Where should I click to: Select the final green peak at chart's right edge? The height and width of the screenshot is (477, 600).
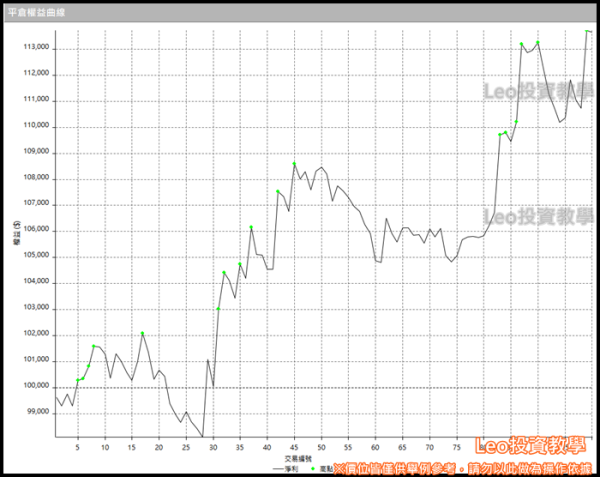[587, 31]
